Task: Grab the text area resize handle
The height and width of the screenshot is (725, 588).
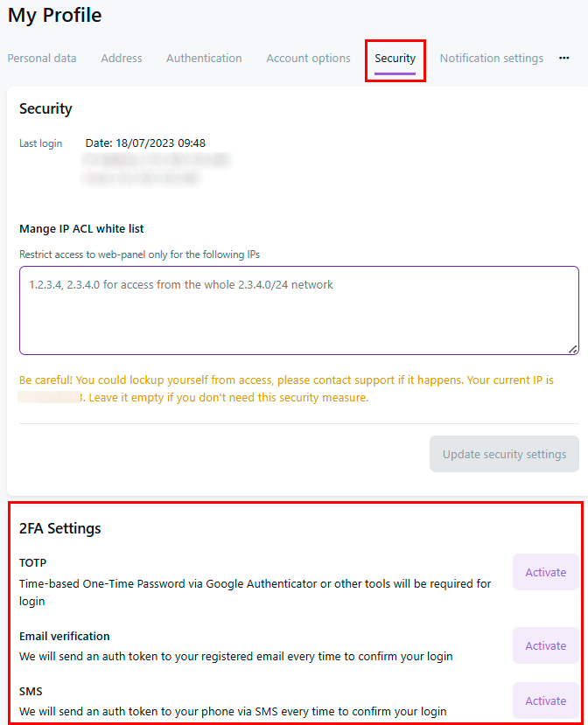Action: 573,349
